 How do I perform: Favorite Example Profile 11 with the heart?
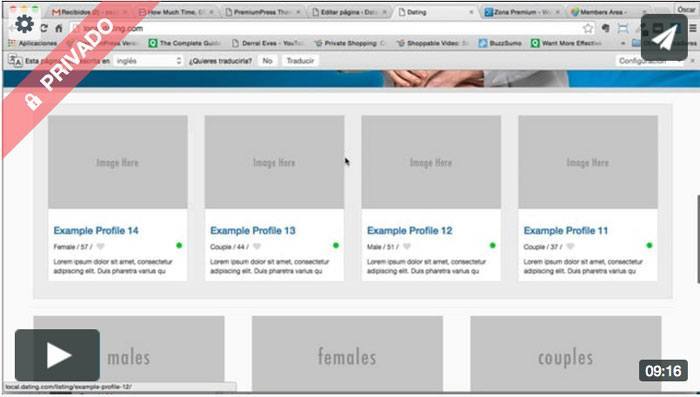pos(570,247)
